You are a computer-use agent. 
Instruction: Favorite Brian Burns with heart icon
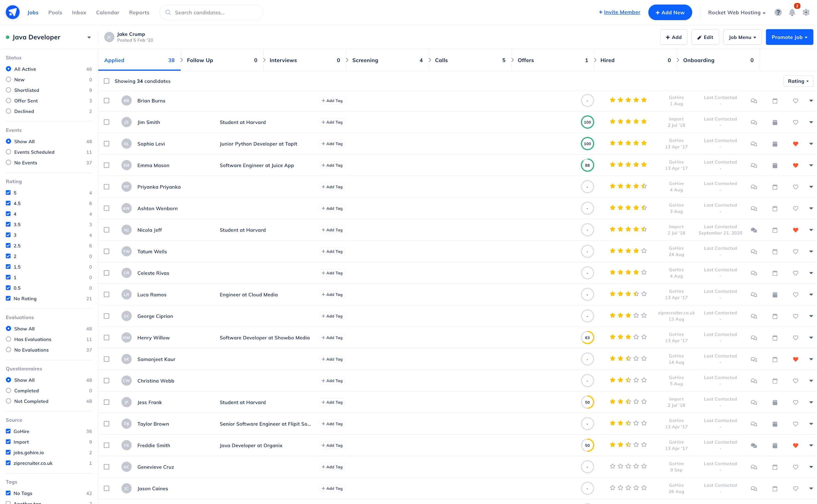click(796, 101)
